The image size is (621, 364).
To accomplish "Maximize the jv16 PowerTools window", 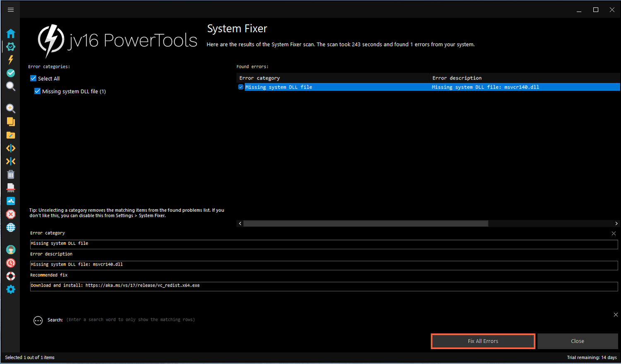I will pyautogui.click(x=596, y=10).
